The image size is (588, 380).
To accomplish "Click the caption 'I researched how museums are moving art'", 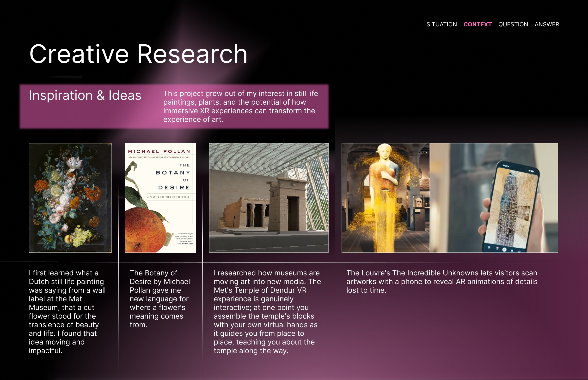I will pyautogui.click(x=267, y=312).
